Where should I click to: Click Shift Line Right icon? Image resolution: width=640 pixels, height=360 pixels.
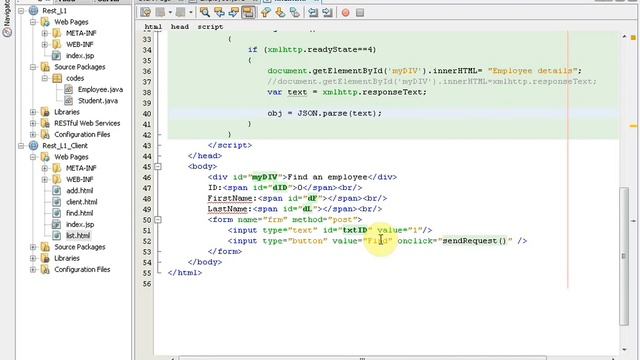[327, 13]
